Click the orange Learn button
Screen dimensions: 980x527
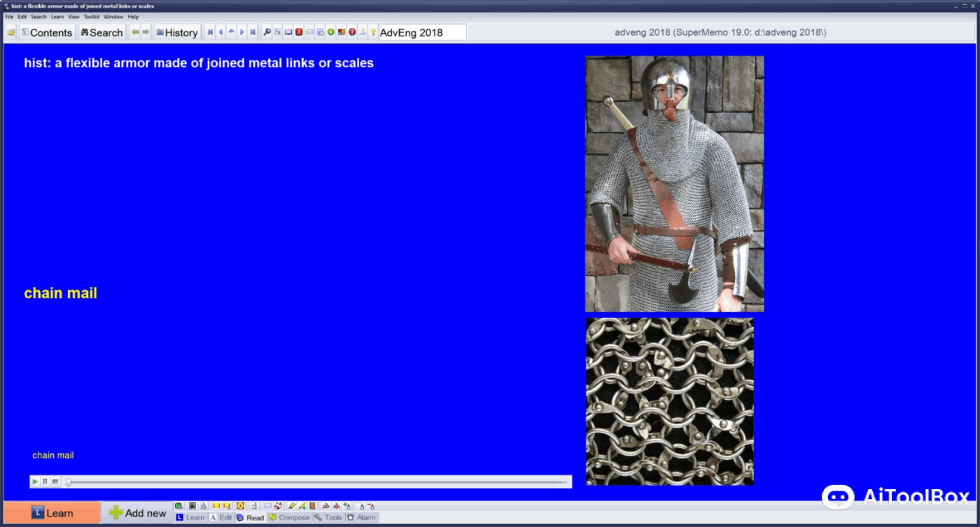pyautogui.click(x=52, y=513)
